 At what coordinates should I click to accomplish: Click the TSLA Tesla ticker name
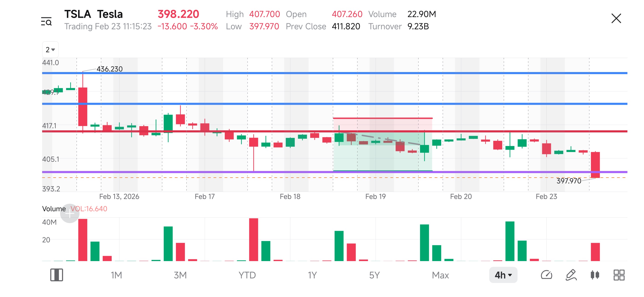pos(94,14)
